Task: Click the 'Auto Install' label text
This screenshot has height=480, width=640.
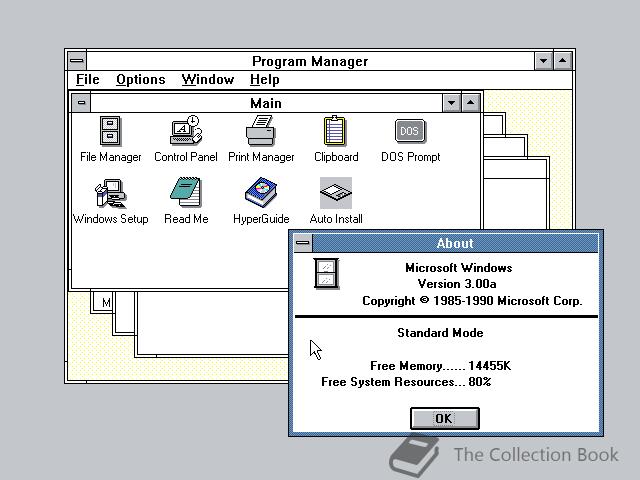Action: pos(336,219)
